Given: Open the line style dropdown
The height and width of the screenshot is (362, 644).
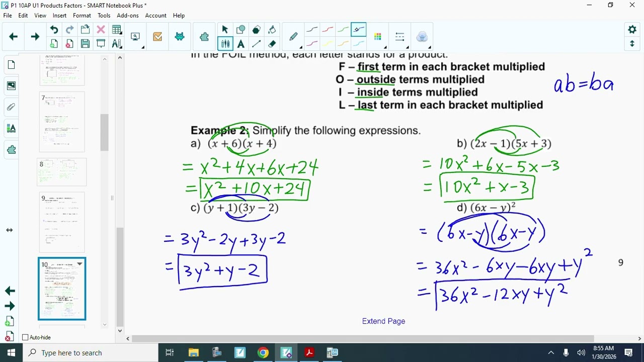Looking at the screenshot, I should pos(400,37).
